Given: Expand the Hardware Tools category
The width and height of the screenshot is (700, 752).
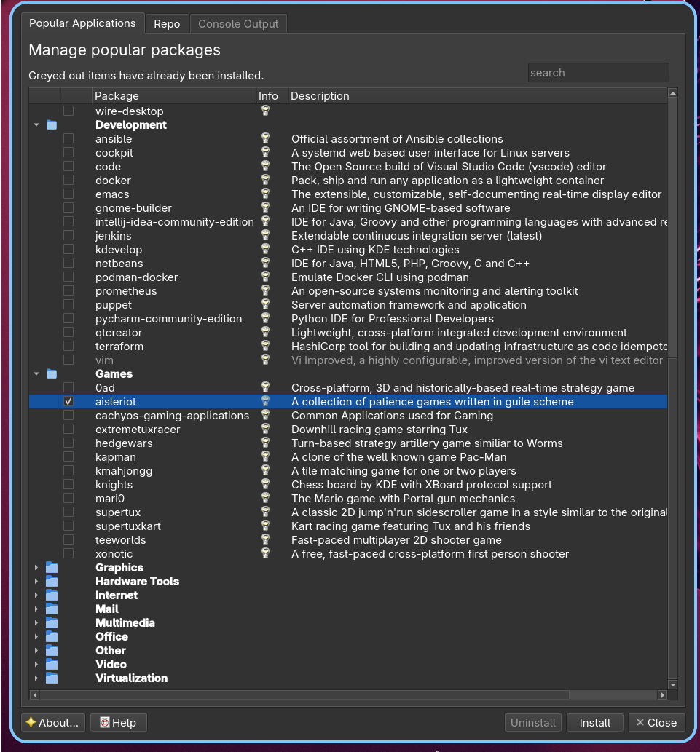Looking at the screenshot, I should pos(36,581).
